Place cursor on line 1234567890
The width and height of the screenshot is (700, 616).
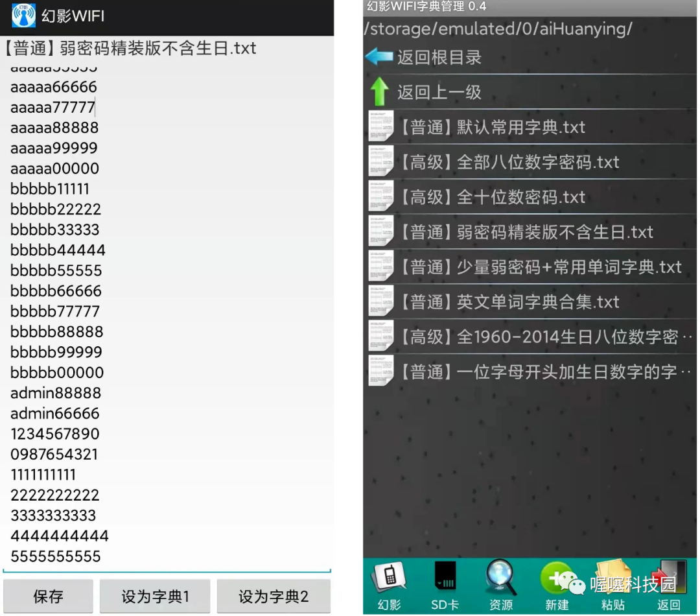point(55,434)
